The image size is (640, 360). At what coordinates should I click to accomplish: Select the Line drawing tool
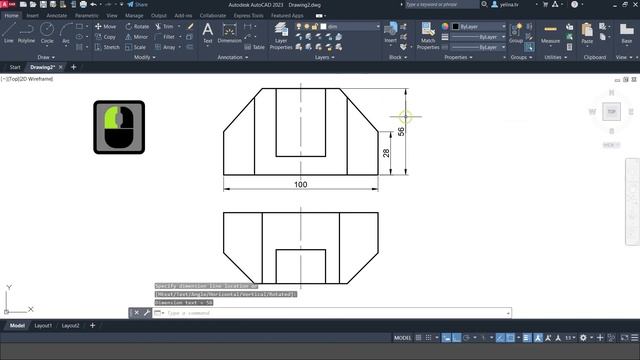(x=9, y=33)
